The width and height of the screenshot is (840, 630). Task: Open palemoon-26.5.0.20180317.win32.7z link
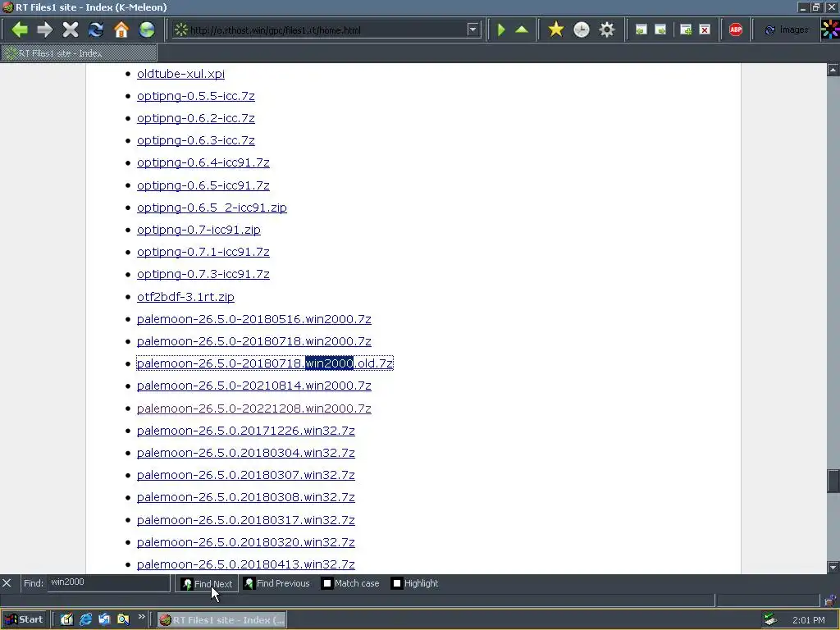tap(246, 520)
